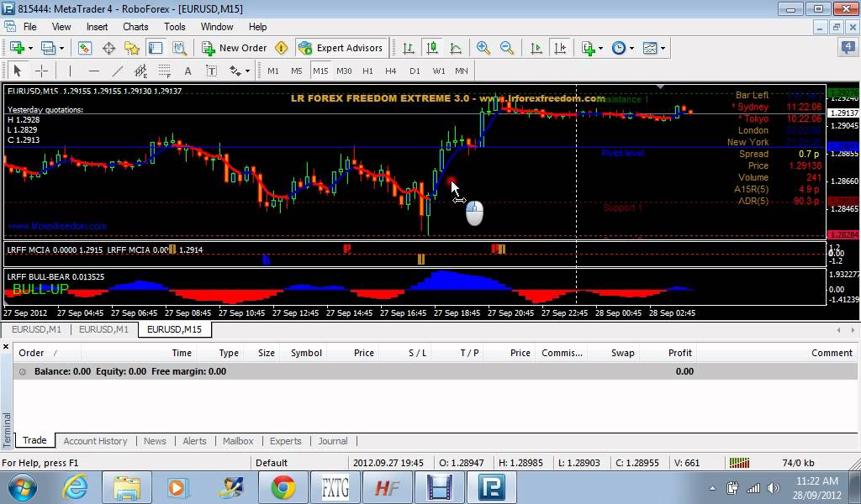Image resolution: width=861 pixels, height=504 pixels.
Task: Switch chart to Candlesticks mode
Action: coord(432,48)
